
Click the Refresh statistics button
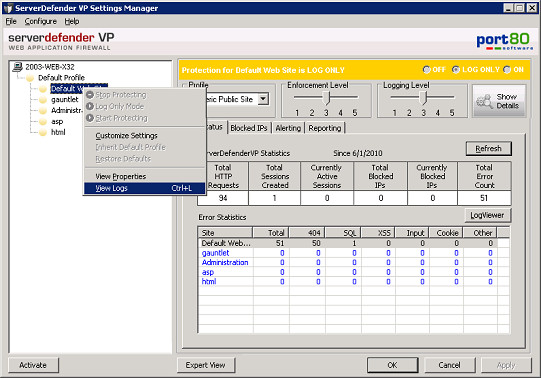pyautogui.click(x=488, y=149)
